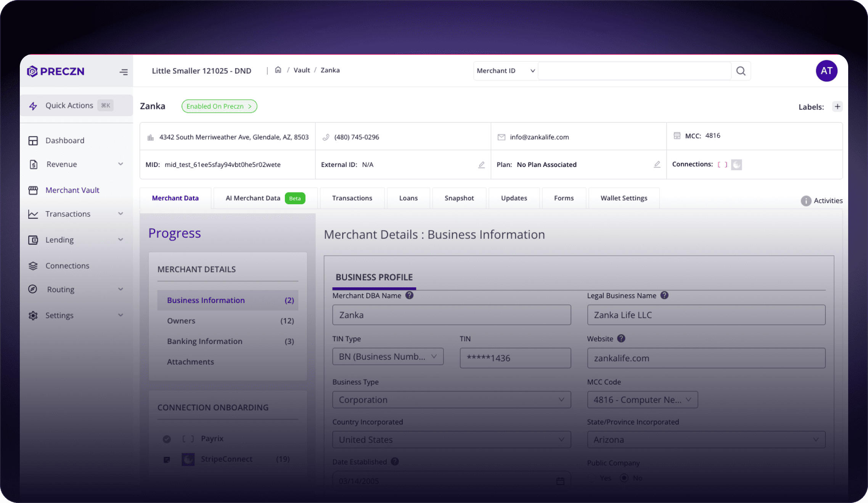This screenshot has height=503, width=868.
Task: Click the Legal Business Name field
Action: click(706, 315)
